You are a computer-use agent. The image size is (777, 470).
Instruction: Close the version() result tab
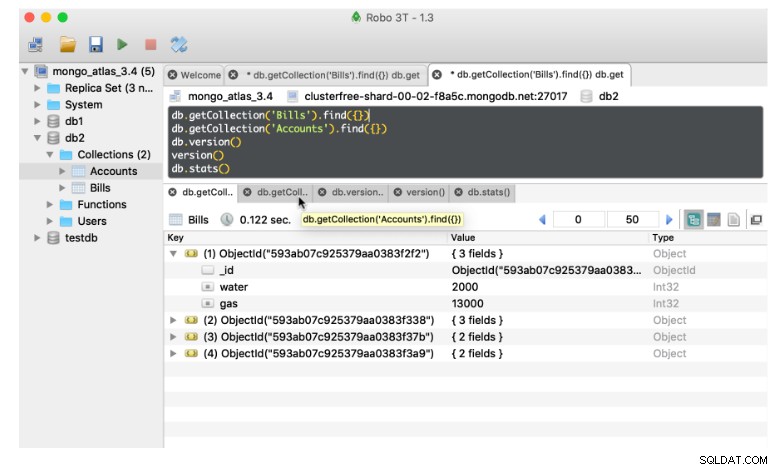[397, 192]
